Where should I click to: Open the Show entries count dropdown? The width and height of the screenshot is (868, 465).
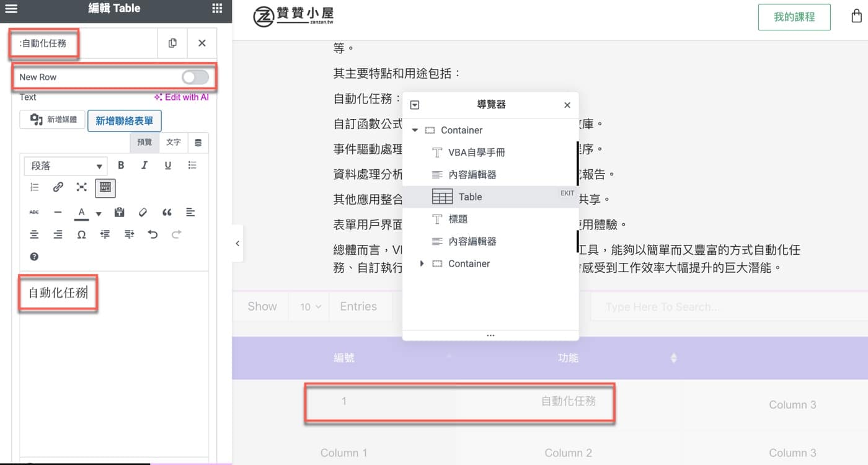tap(311, 306)
